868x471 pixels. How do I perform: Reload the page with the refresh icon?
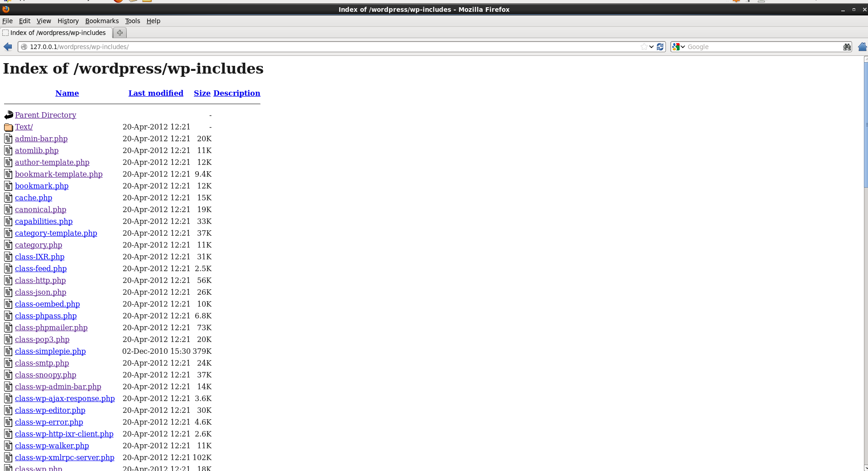tap(660, 47)
